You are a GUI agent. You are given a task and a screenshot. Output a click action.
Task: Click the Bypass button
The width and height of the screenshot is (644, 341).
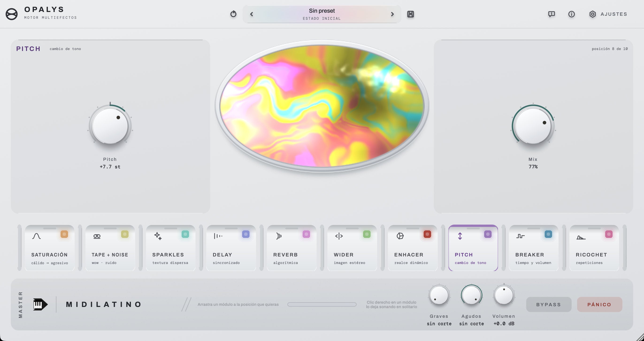(x=549, y=304)
